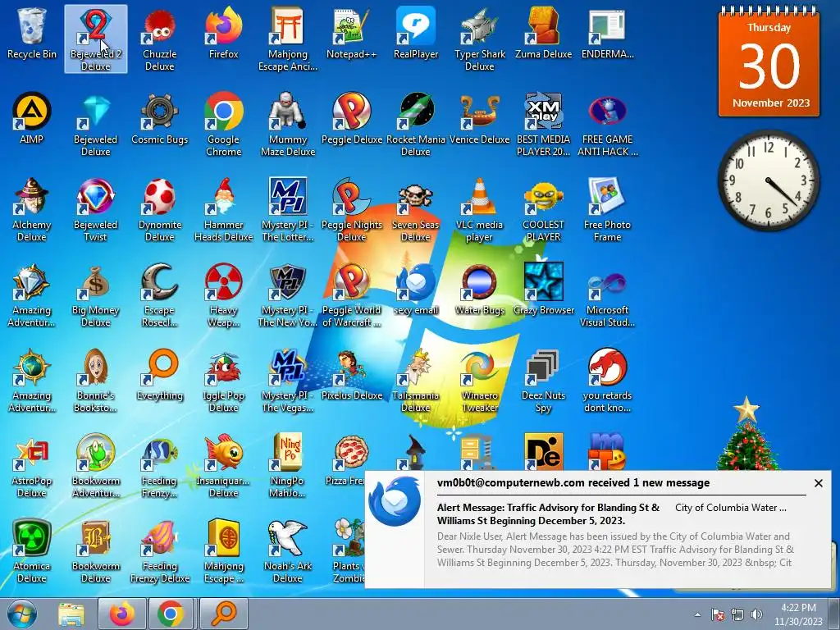The width and height of the screenshot is (840, 630).
Task: Open Venice Deluxe shortcut
Action: click(x=479, y=119)
